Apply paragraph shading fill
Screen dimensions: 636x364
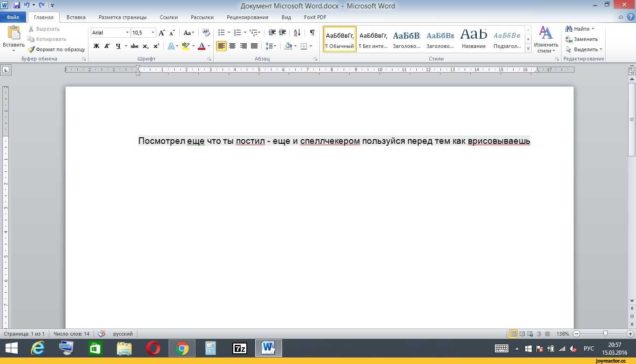[288, 46]
